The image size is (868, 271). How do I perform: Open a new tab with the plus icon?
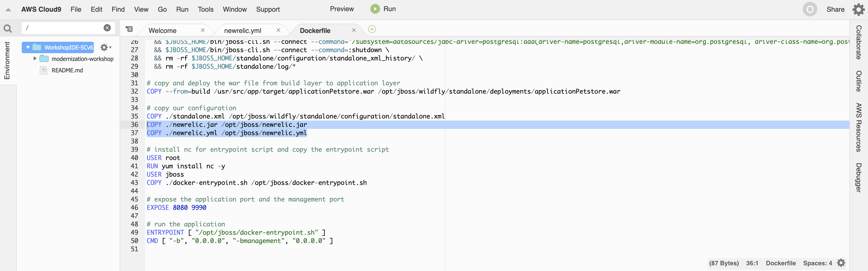point(372,29)
